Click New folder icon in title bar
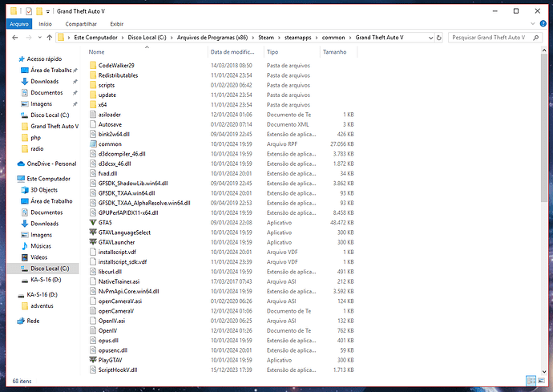The image size is (553, 392). pos(38,11)
